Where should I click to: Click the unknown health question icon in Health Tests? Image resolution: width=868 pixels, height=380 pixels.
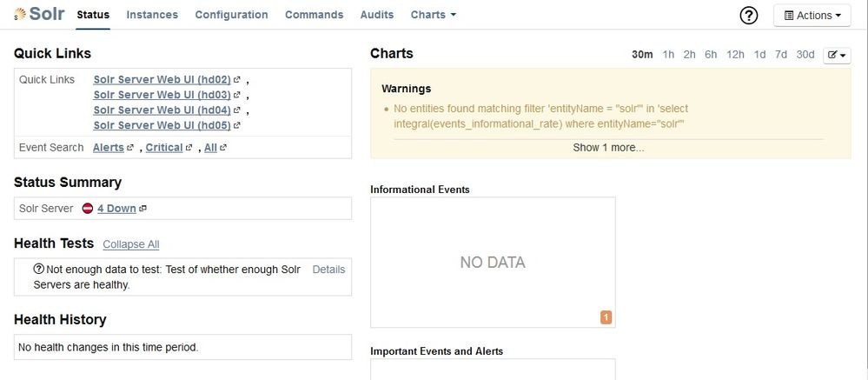pyautogui.click(x=38, y=270)
